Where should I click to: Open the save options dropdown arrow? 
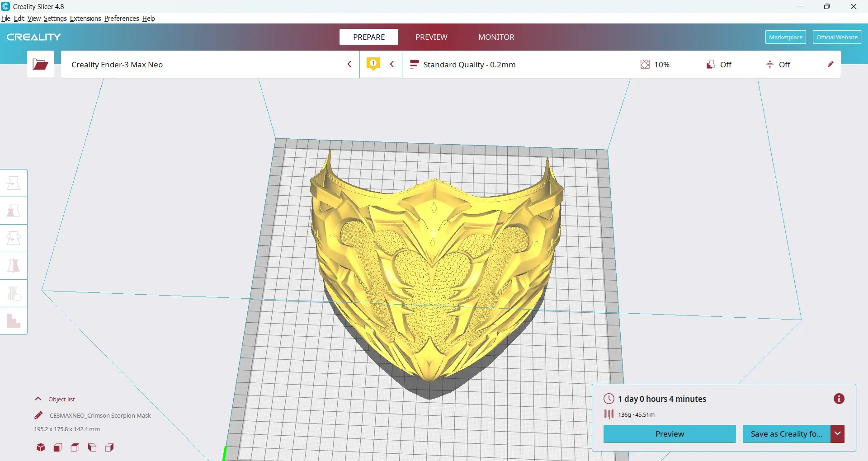[x=838, y=434]
